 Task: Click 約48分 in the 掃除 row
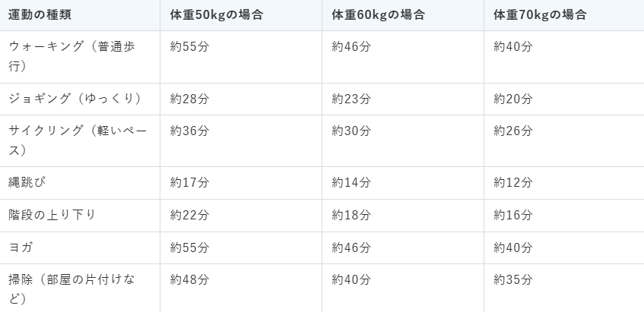click(190, 280)
